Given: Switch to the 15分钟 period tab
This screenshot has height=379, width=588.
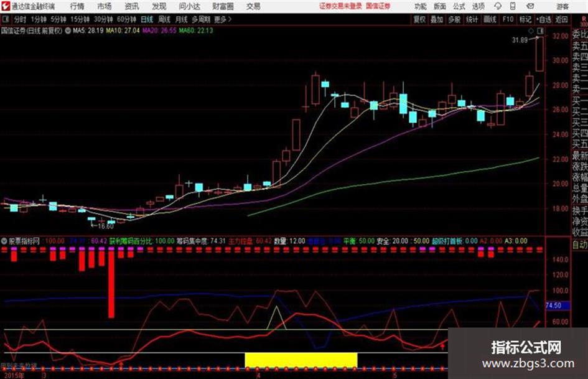Looking at the screenshot, I should 80,19.
